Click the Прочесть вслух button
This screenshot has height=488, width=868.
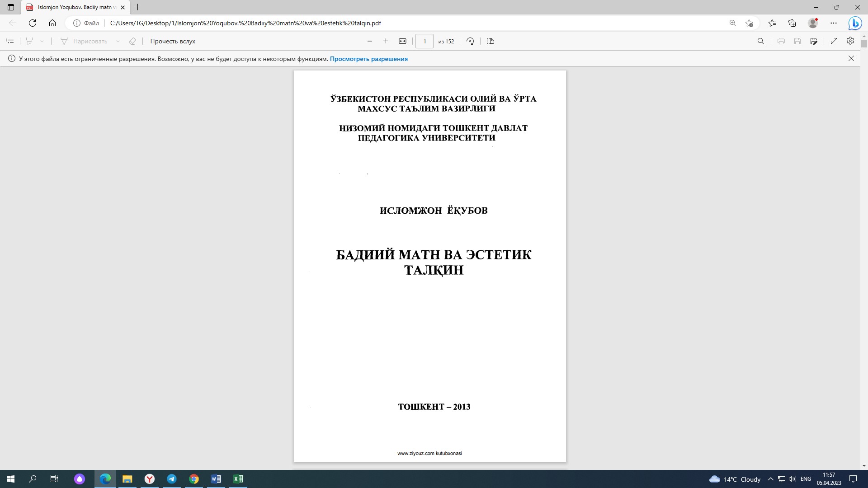pos(173,41)
